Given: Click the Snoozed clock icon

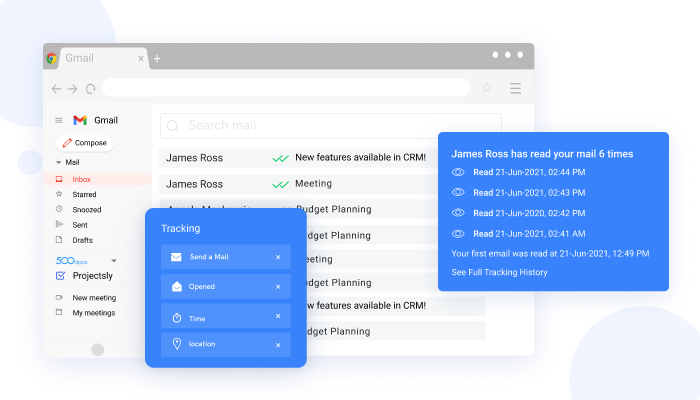Looking at the screenshot, I should tap(59, 208).
